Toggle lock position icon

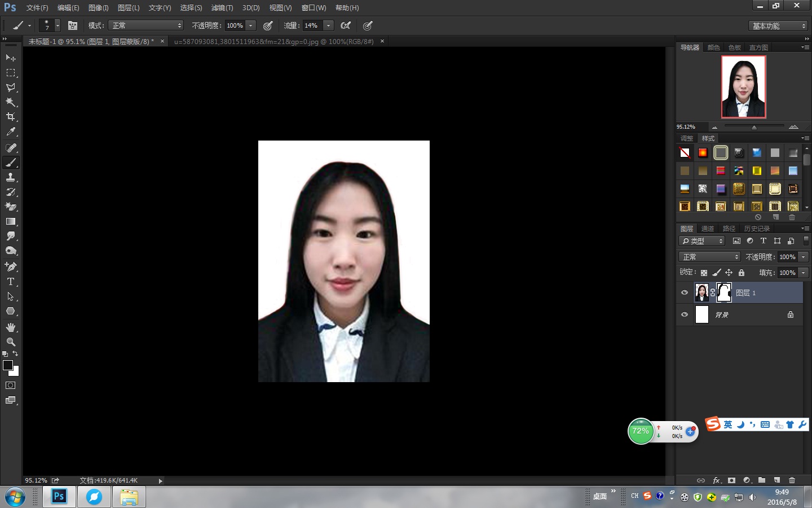(x=729, y=273)
